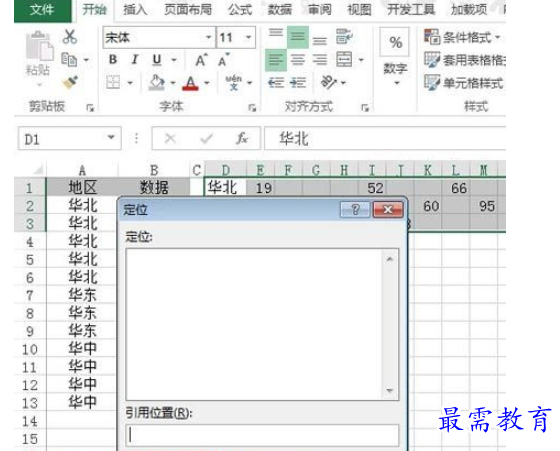The width and height of the screenshot is (560, 451).
Task: Select cell A1 containing 地区
Action: click(x=82, y=187)
